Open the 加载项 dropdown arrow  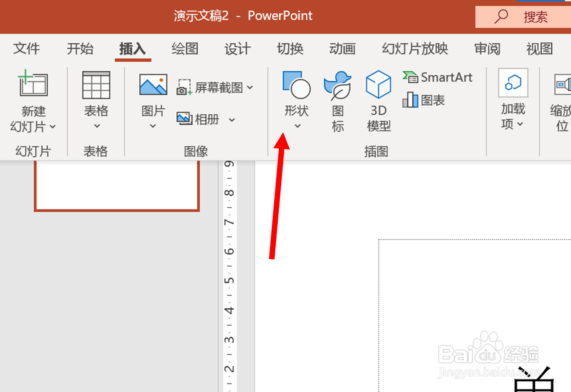click(x=520, y=124)
